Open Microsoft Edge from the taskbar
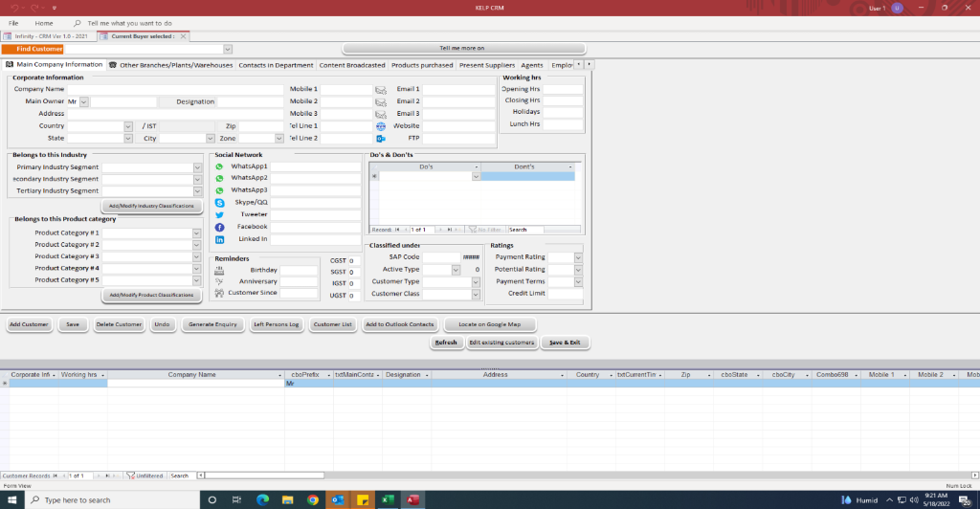The height and width of the screenshot is (509, 980). click(x=262, y=499)
